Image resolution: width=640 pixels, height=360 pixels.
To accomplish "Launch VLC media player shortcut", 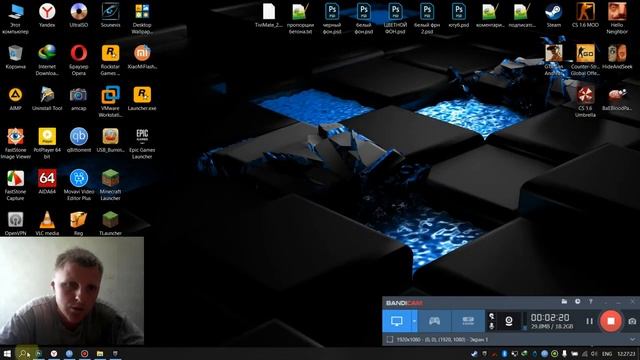I will 47,224.
